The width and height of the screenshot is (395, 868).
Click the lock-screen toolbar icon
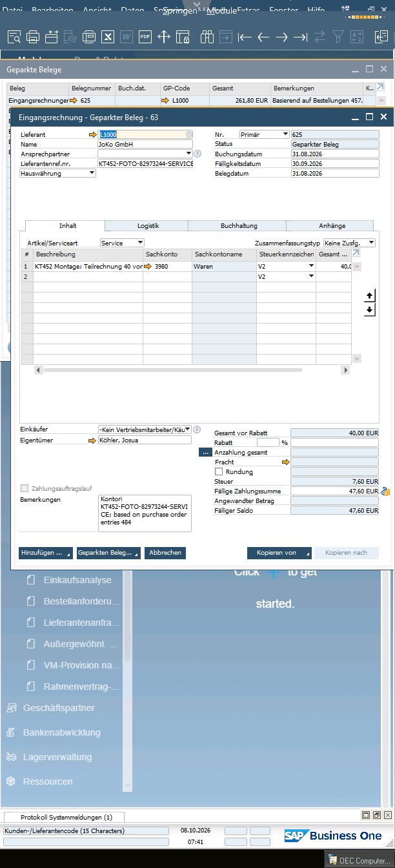click(183, 37)
